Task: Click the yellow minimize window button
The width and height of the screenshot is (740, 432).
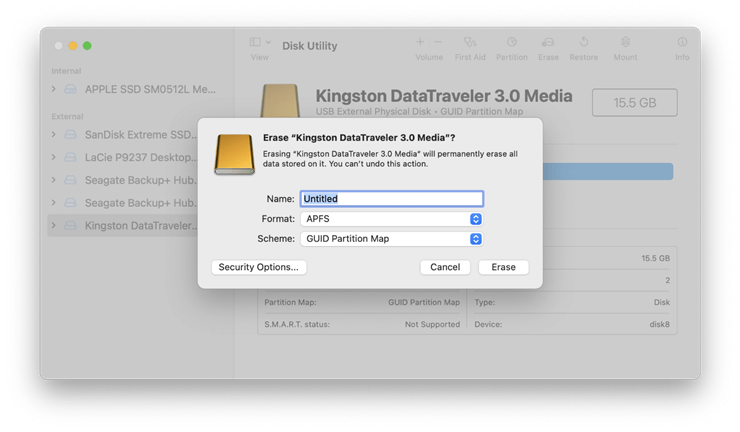Action: click(73, 46)
